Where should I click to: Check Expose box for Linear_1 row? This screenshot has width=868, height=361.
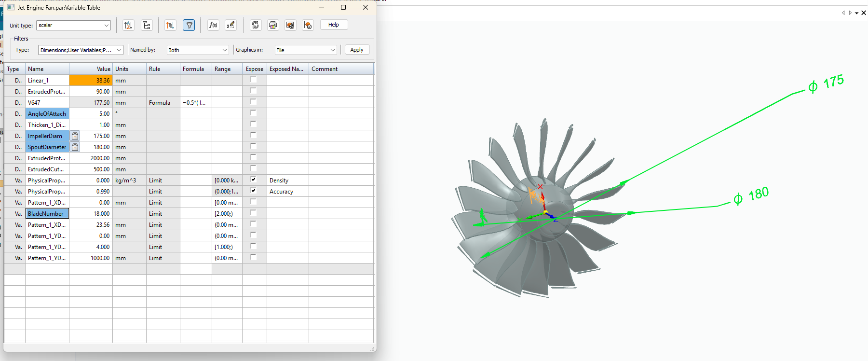tap(253, 80)
